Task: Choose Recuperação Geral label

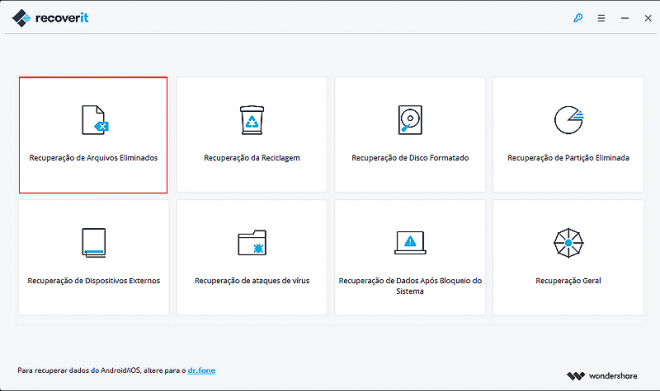Action: pos(568,281)
